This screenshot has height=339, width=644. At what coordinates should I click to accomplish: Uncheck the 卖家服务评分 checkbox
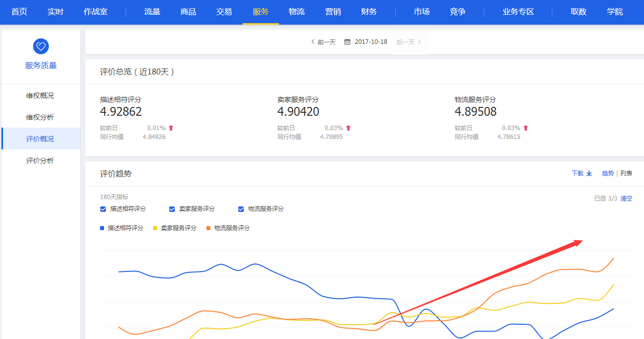tap(172, 209)
